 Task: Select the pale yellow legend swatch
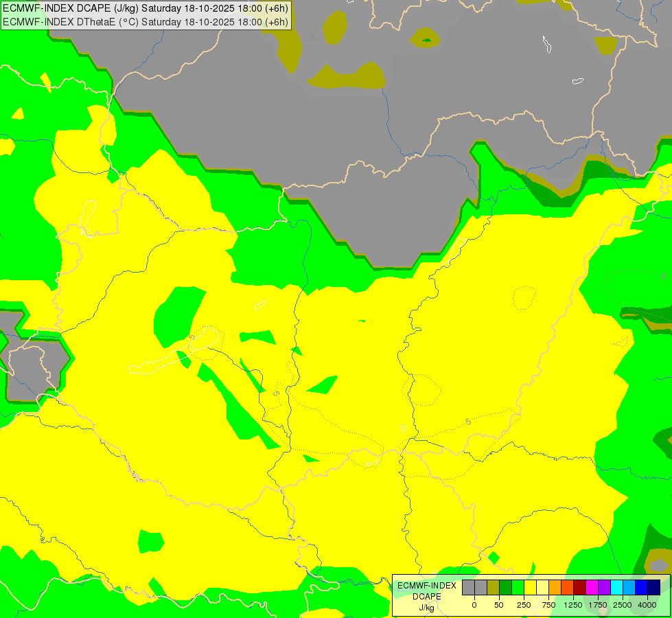click(542, 587)
